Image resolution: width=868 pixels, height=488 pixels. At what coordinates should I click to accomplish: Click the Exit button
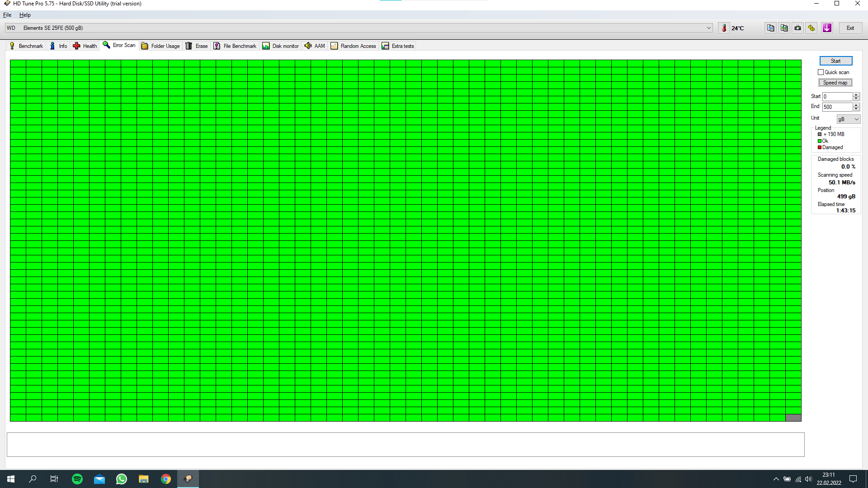[850, 28]
